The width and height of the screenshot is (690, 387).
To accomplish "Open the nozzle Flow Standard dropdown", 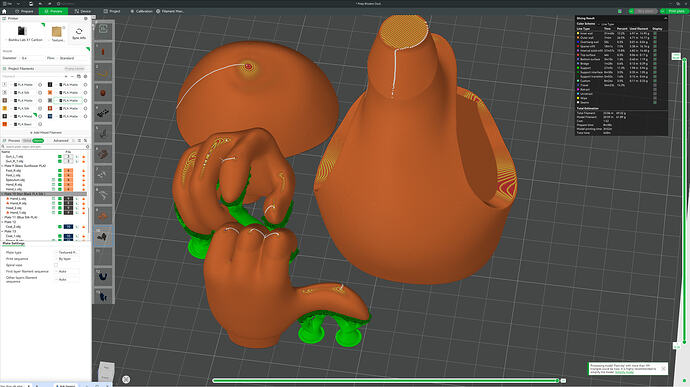I will coord(72,58).
